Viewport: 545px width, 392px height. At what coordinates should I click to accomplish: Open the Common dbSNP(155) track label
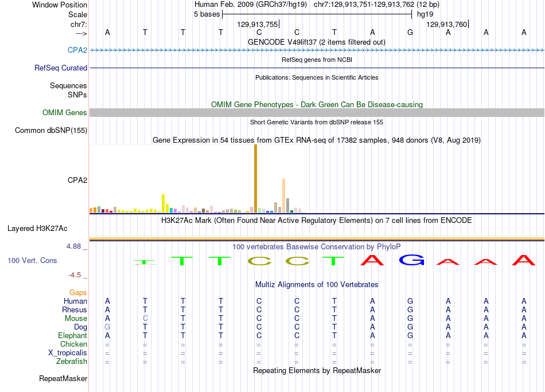50,130
